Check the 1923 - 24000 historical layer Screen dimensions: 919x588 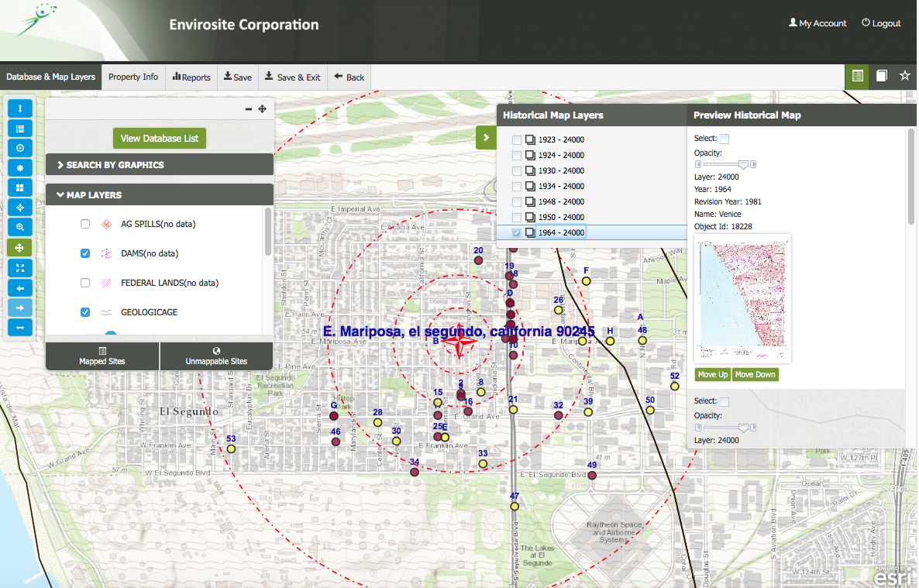tap(516, 139)
